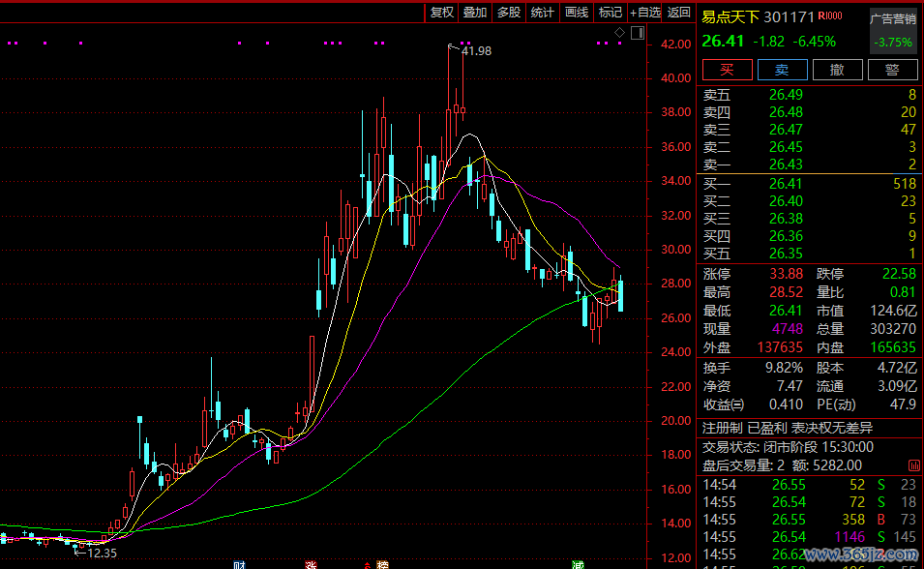Select the 卖一 26.43 quote row
924x569 pixels.
click(809, 165)
